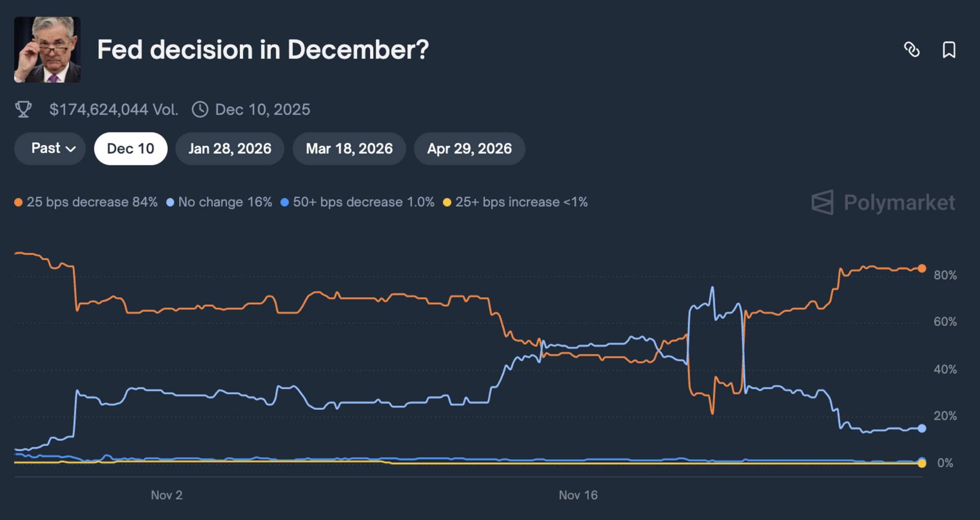This screenshot has width=980, height=520.
Task: Click the clock icon beside Dec 10, 2025
Action: tap(200, 109)
